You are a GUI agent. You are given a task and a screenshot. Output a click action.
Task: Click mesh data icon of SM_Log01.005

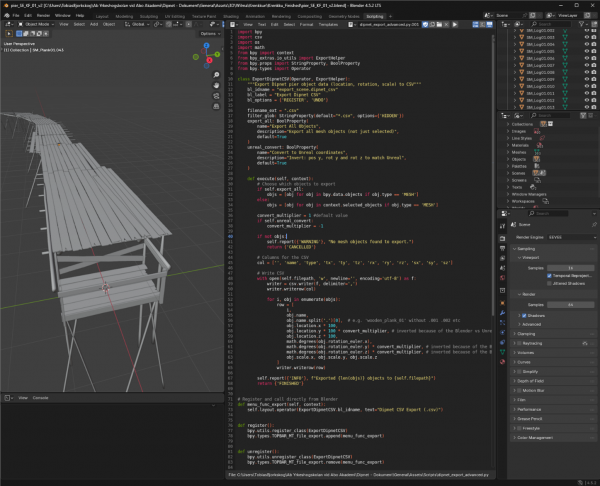[565, 51]
